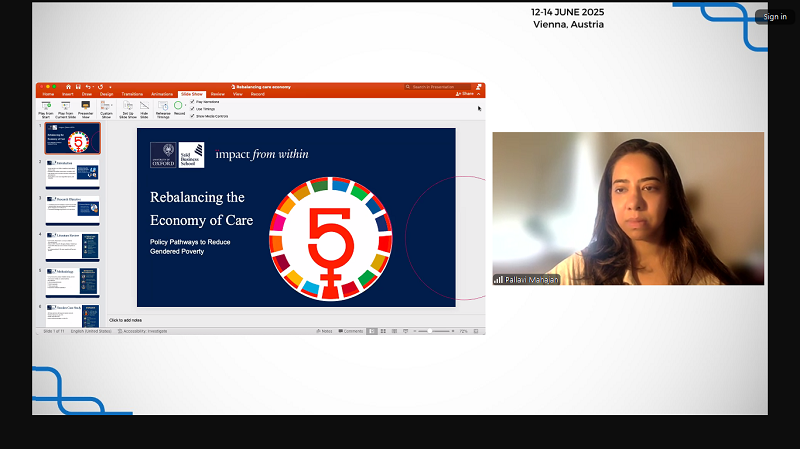Viewport: 800px width, 449px height.
Task: Toggle the Play Narrations checkbox
Action: pos(192,101)
